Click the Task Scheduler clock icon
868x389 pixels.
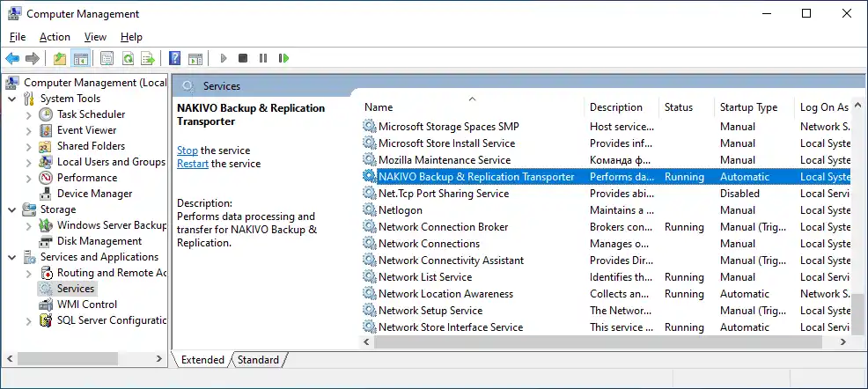46,114
